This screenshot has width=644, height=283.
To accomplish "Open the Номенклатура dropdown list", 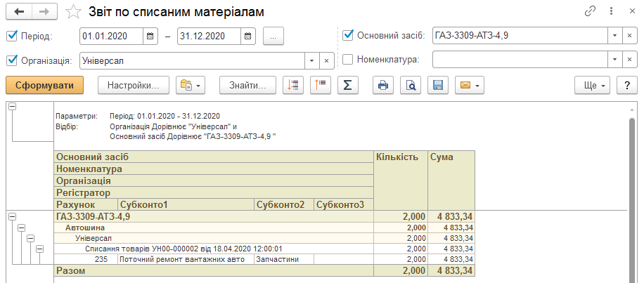I will (615, 60).
